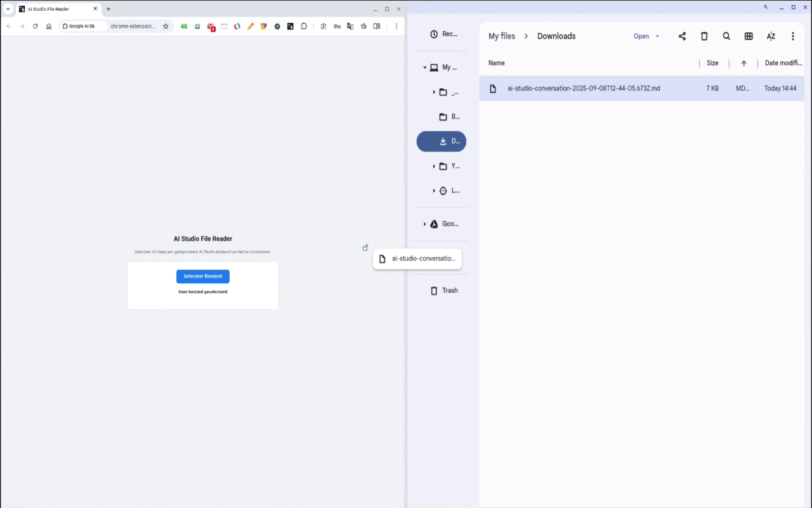Open Chrome tab search dropdown arrow
Viewport: 812px width, 508px height.
pyautogui.click(x=8, y=9)
